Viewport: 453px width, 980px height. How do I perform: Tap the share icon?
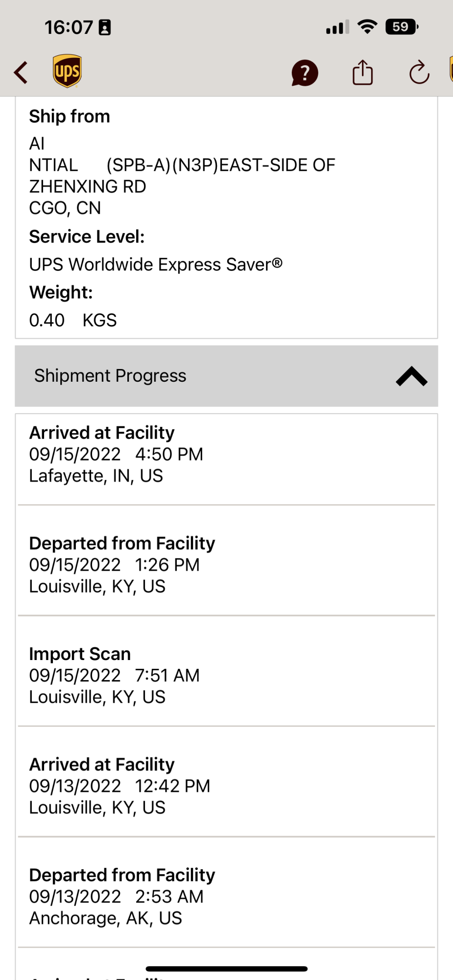[363, 73]
